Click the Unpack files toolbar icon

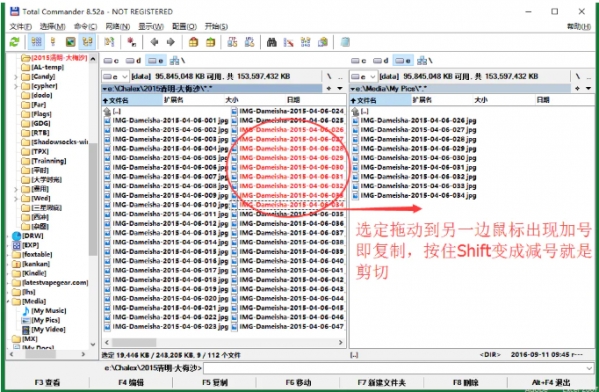pos(210,42)
